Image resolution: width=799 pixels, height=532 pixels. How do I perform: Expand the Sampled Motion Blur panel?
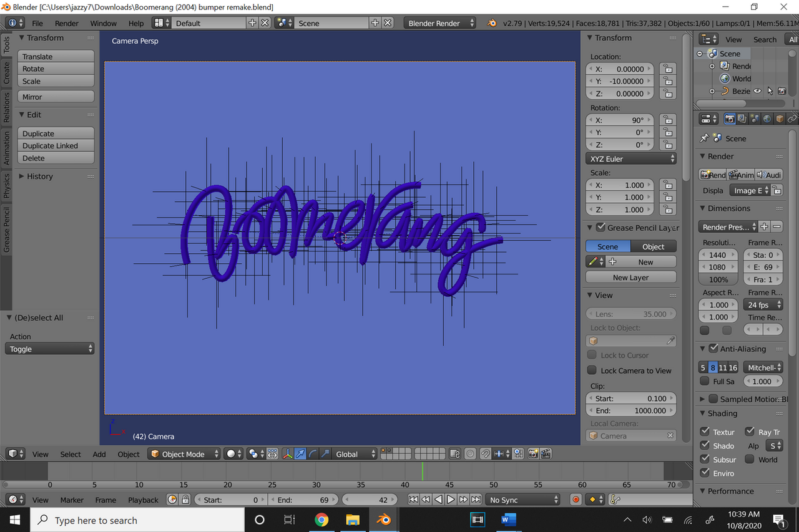[x=703, y=399]
